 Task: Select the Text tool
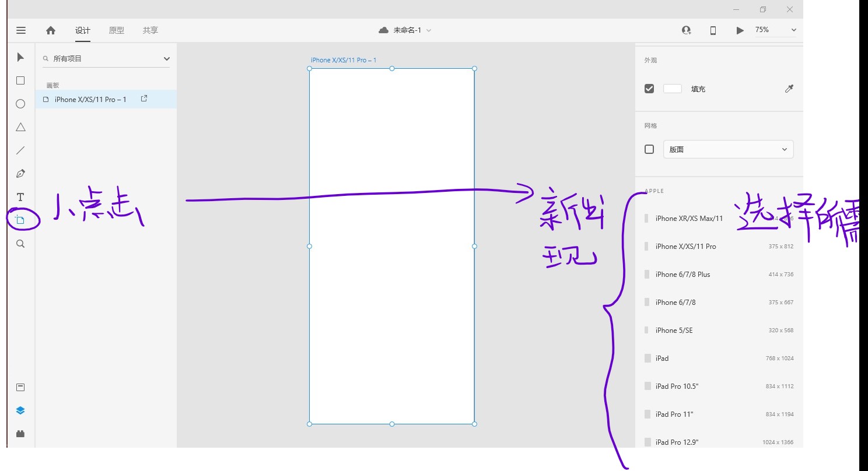tap(20, 197)
